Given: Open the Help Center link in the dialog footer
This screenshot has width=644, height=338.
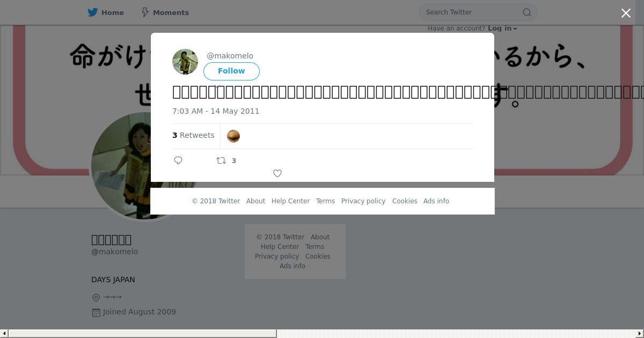Looking at the screenshot, I should pyautogui.click(x=290, y=201).
